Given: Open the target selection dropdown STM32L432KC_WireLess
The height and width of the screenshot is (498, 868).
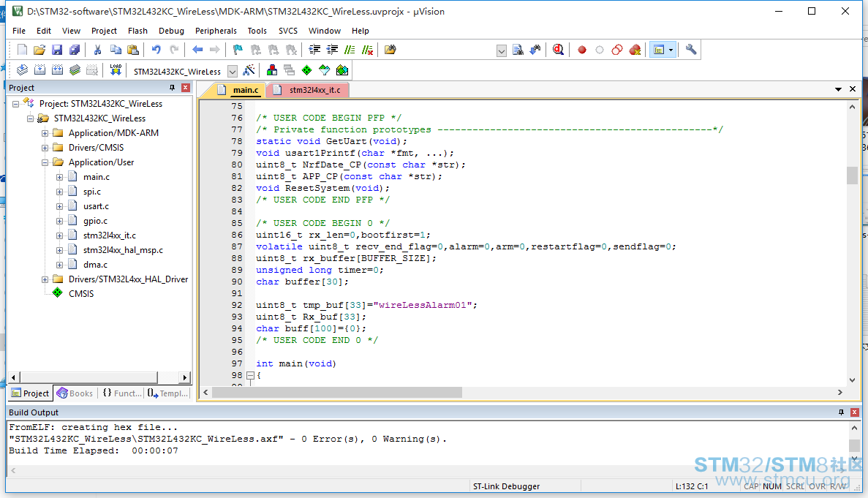Looking at the screenshot, I should (233, 72).
